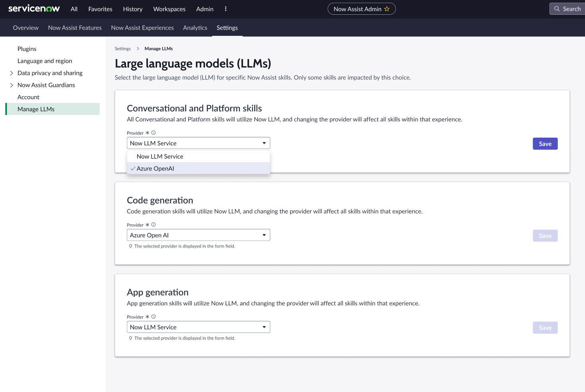Click the Search field at top right

(567, 9)
